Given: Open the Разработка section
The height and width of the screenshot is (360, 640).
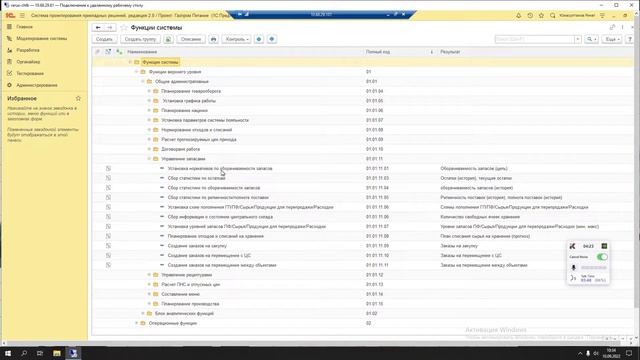Looking at the screenshot, I should [28, 50].
